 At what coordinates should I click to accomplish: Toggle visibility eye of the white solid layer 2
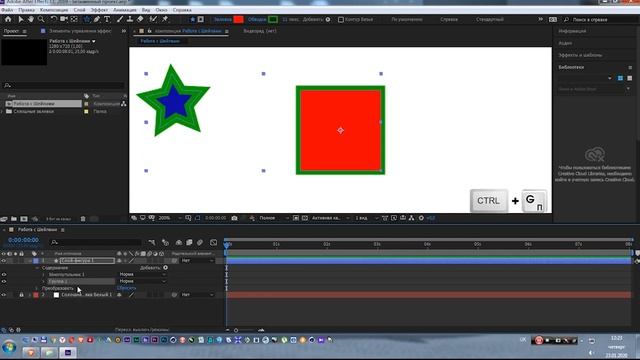(x=4, y=295)
